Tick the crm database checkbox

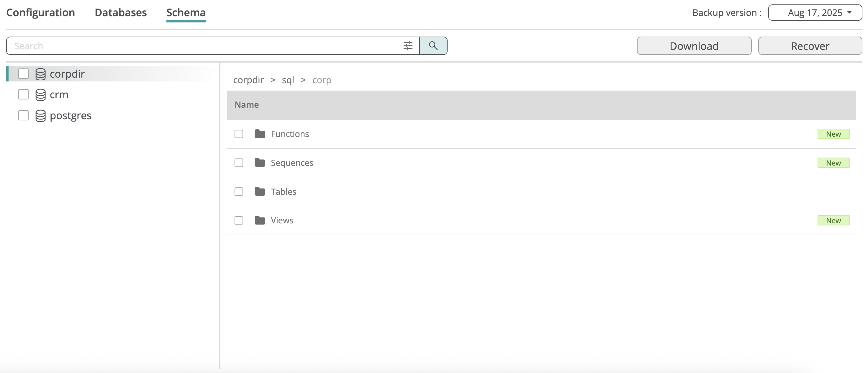click(x=23, y=94)
